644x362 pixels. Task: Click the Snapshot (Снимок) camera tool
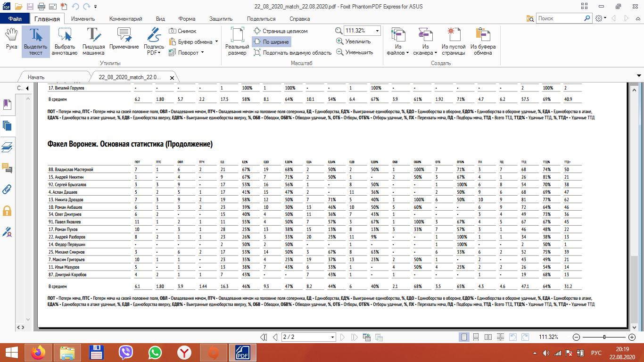tap(183, 31)
